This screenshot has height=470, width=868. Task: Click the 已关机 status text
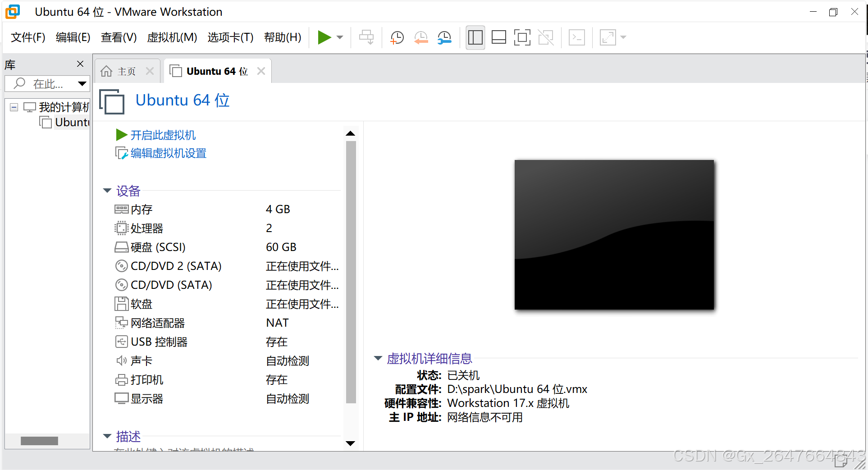[463, 375]
